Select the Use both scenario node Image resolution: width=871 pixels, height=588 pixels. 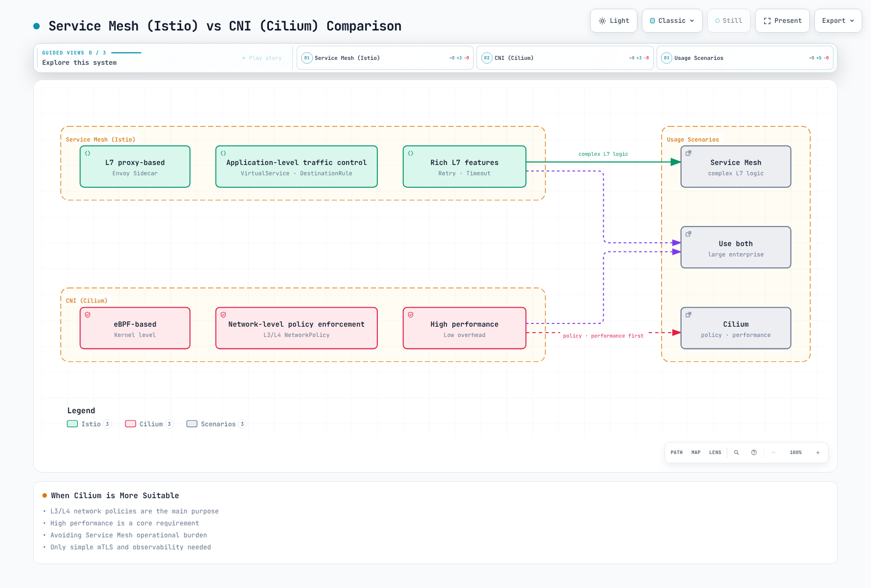[736, 248]
